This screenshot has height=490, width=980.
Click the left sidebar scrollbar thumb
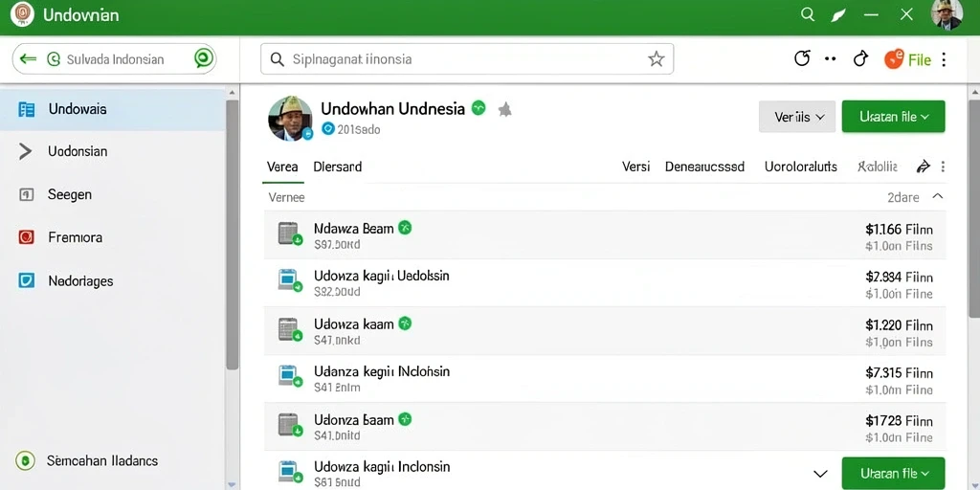coord(232,234)
